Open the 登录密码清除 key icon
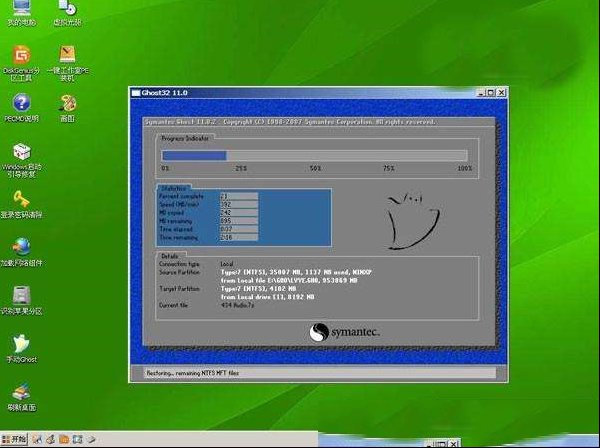The height and width of the screenshot is (448, 600). (21, 205)
